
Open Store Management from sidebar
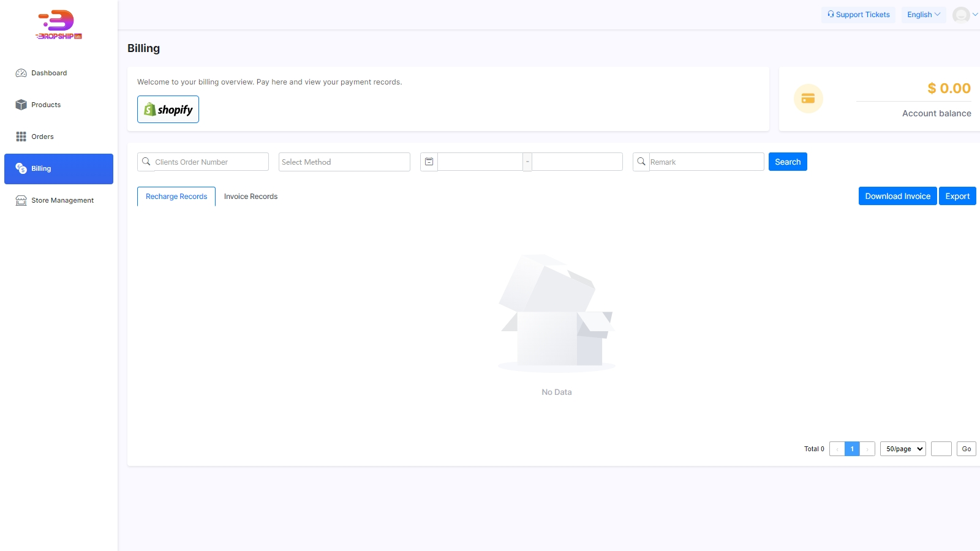[x=59, y=200]
